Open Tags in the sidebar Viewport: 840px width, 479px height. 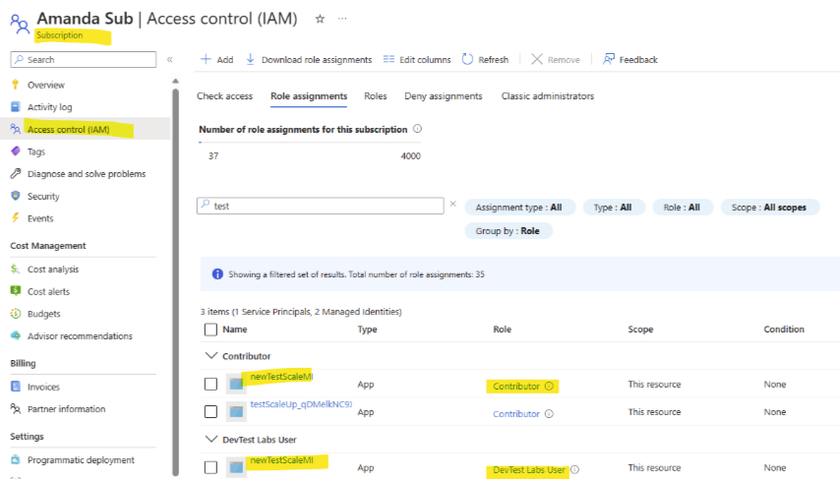tap(36, 152)
